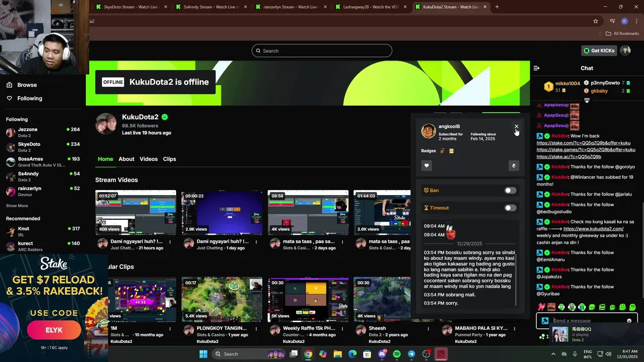644x362 pixels.
Task: Open the kukudota2.com link in chat
Action: [x=593, y=229]
